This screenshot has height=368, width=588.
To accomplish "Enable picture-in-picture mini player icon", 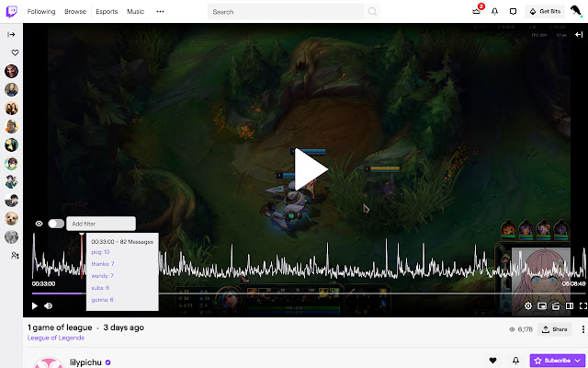I will 542,306.
